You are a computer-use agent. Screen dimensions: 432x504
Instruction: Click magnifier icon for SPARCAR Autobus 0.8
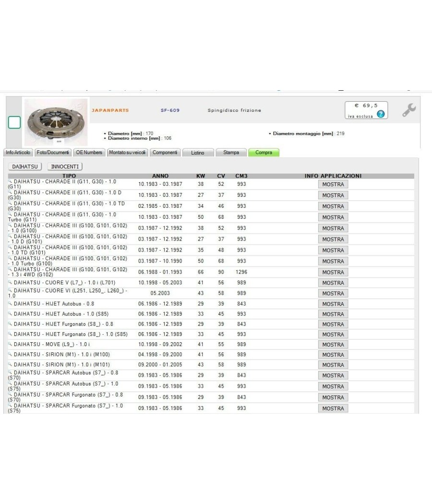tap(10, 372)
